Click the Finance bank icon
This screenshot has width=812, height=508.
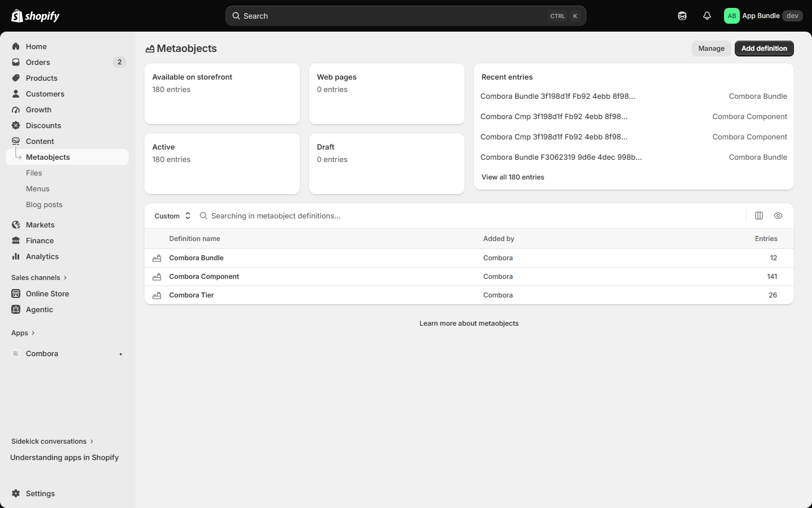point(16,240)
